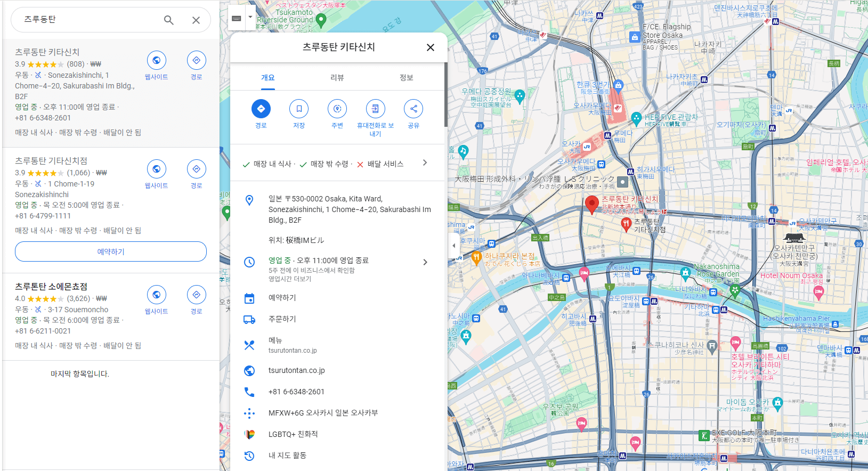Click the 예약하기 button in results list
The height and width of the screenshot is (471, 868).
pos(111,251)
